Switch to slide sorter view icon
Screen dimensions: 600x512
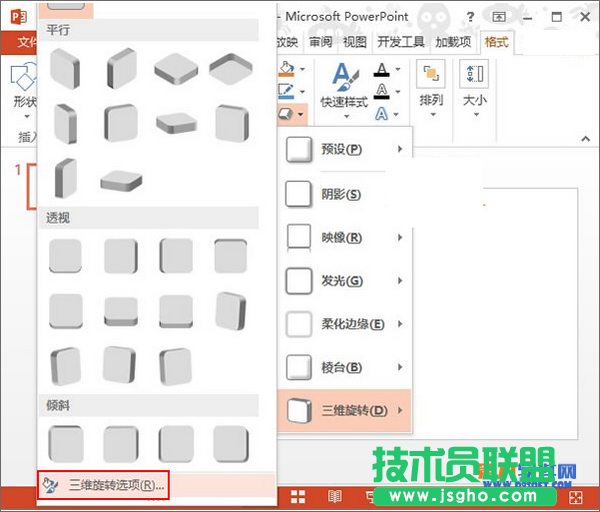298,496
